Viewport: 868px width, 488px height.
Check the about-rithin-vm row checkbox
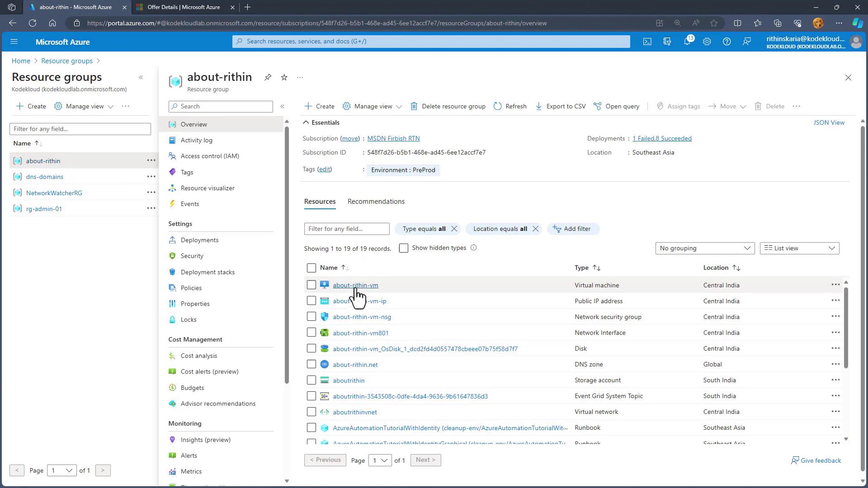311,285
